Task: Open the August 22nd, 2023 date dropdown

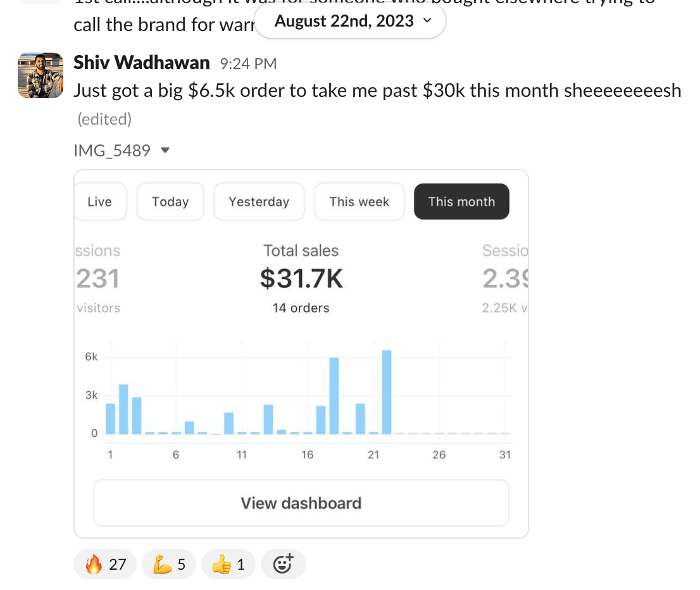Action: (x=351, y=21)
